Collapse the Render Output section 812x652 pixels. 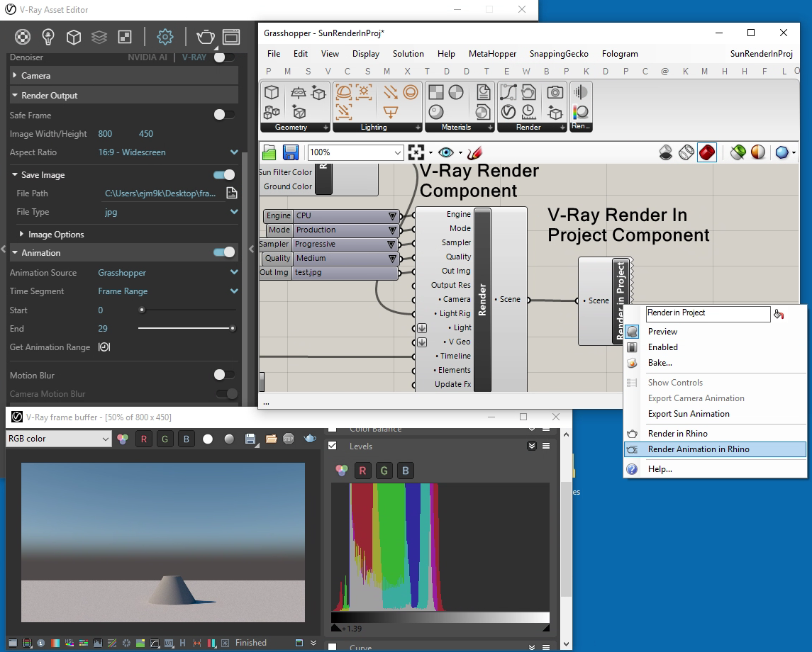(x=14, y=95)
